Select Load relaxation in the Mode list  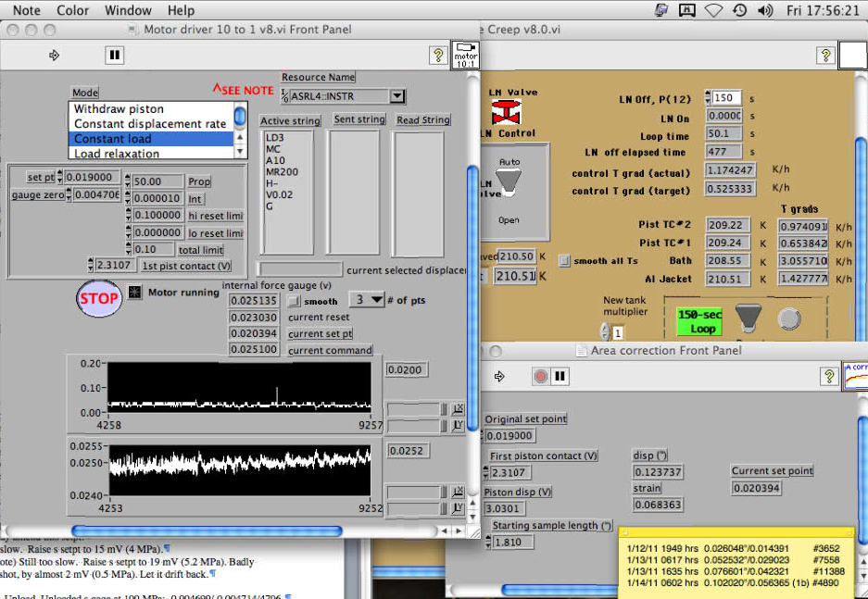[117, 154]
